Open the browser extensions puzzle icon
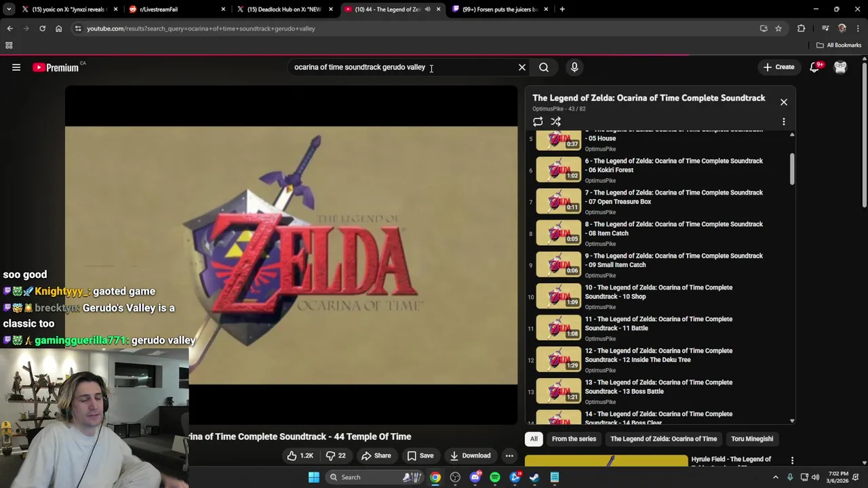Image resolution: width=868 pixels, height=488 pixels. point(802,28)
